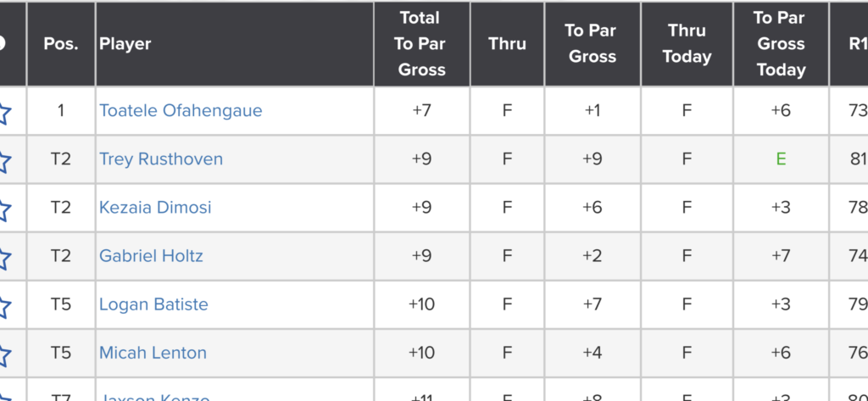Click Micah Lenton's name link
Viewport: 868px width, 401px height.
pos(153,352)
